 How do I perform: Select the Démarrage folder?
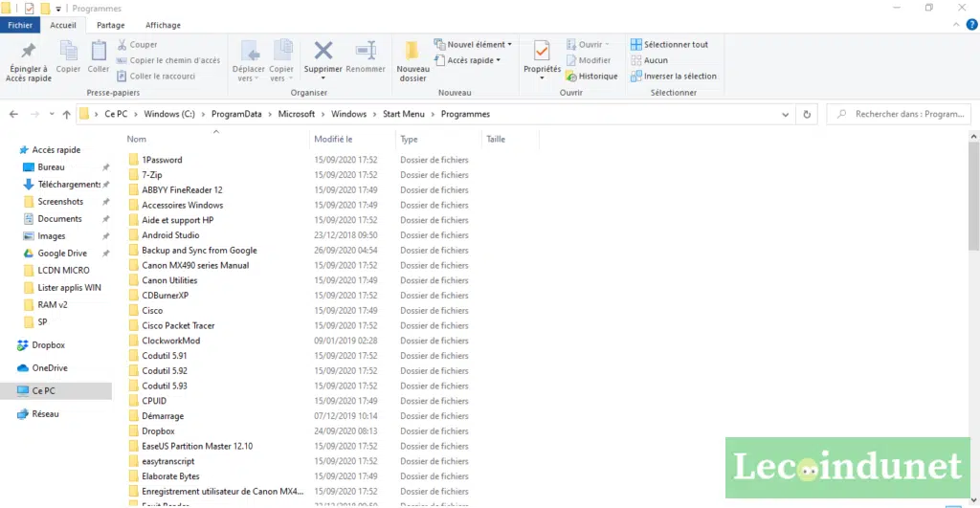click(x=163, y=416)
